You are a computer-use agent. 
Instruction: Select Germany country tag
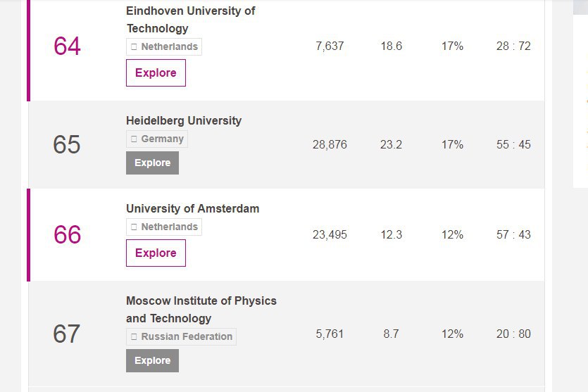click(157, 139)
